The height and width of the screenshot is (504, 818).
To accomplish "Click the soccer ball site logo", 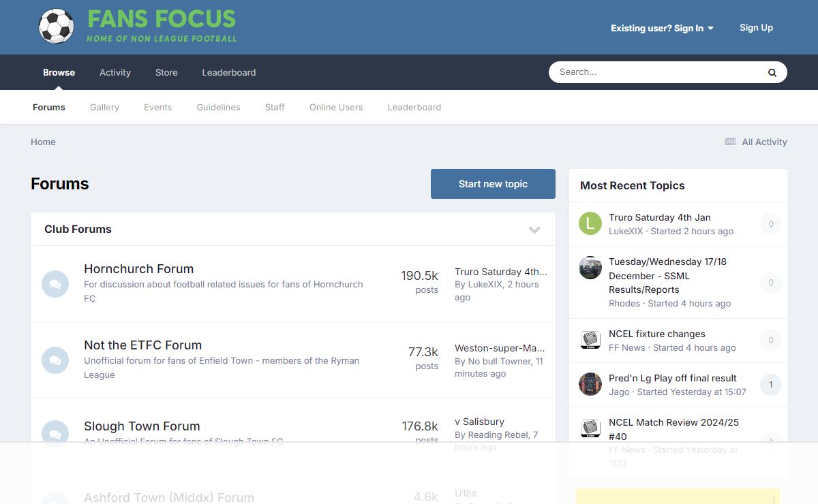I will [56, 27].
